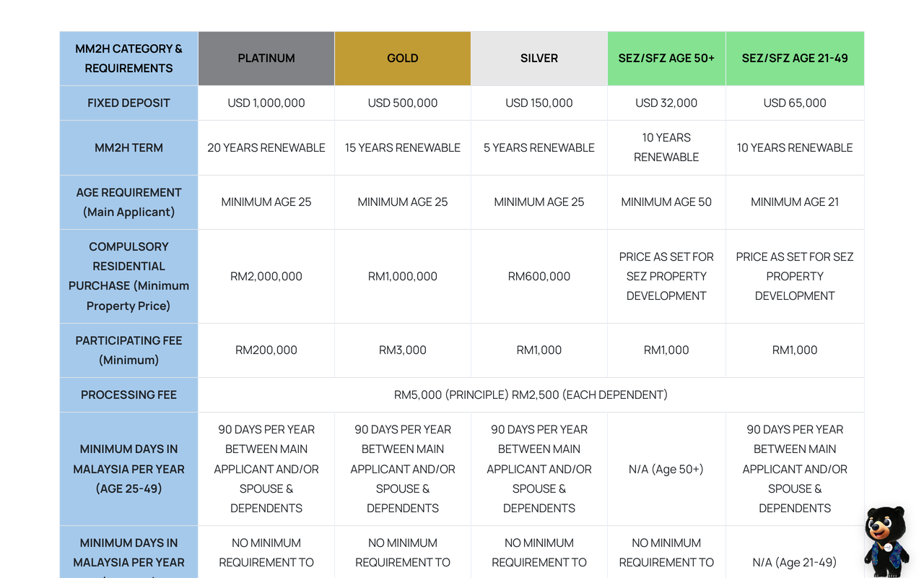
Task: Select the MM2H TERM row label
Action: click(129, 147)
